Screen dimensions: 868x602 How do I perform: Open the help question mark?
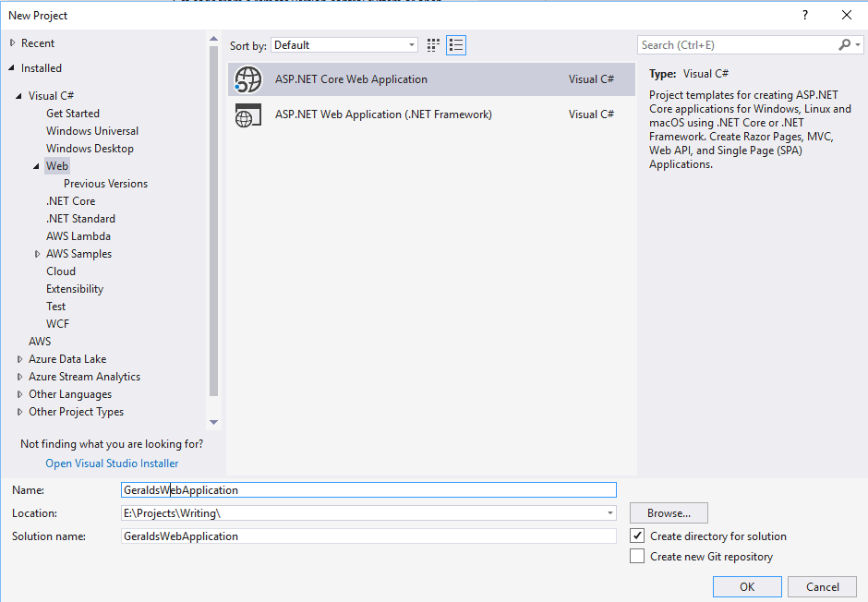pos(805,15)
